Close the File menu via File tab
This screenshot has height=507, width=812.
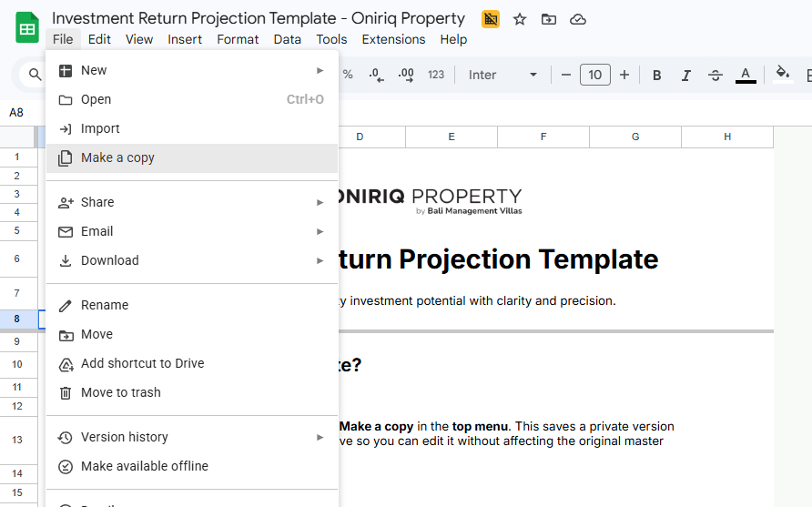pos(63,39)
